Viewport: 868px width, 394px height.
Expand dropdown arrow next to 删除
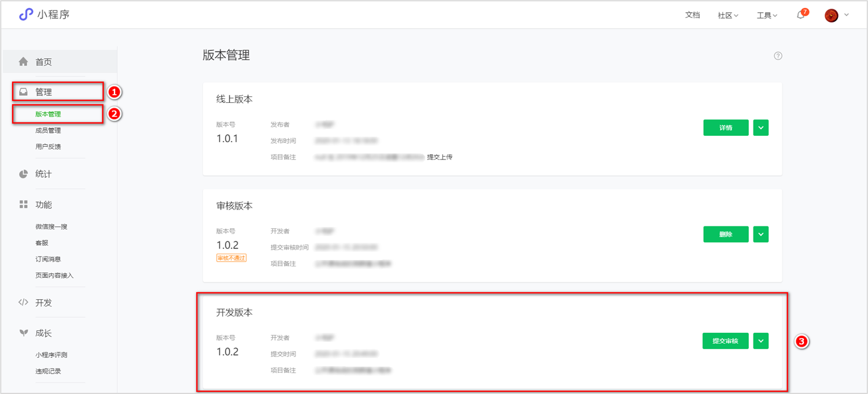coord(760,235)
